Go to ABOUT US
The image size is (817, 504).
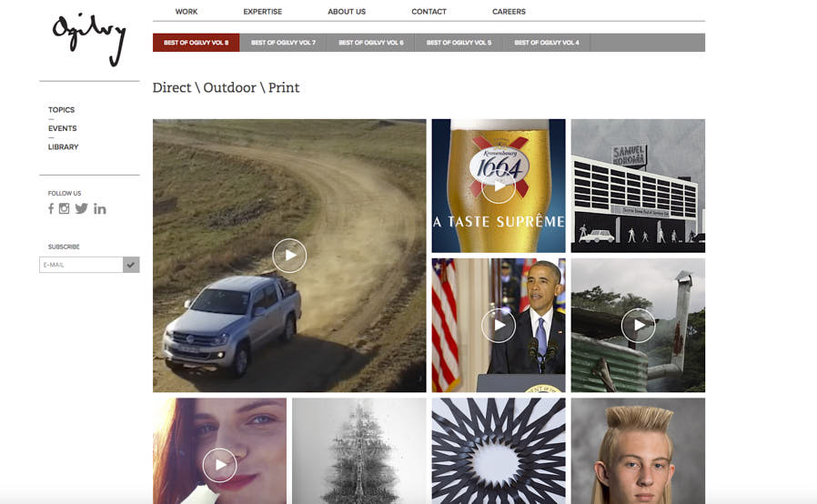(x=347, y=12)
